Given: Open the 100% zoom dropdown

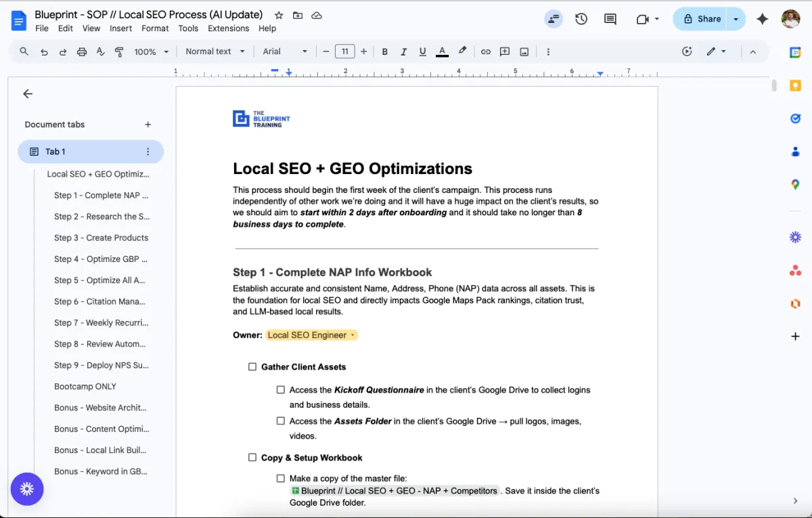Looking at the screenshot, I should point(152,51).
